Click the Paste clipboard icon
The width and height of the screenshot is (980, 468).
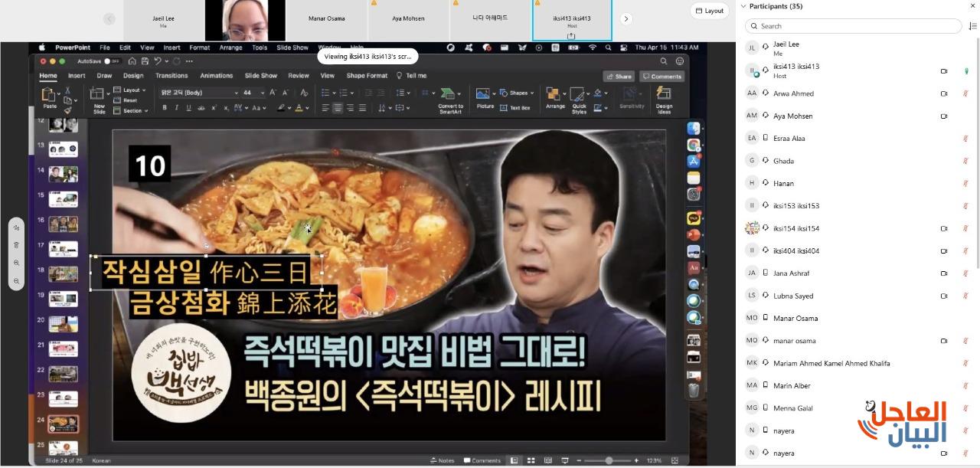pos(49,95)
